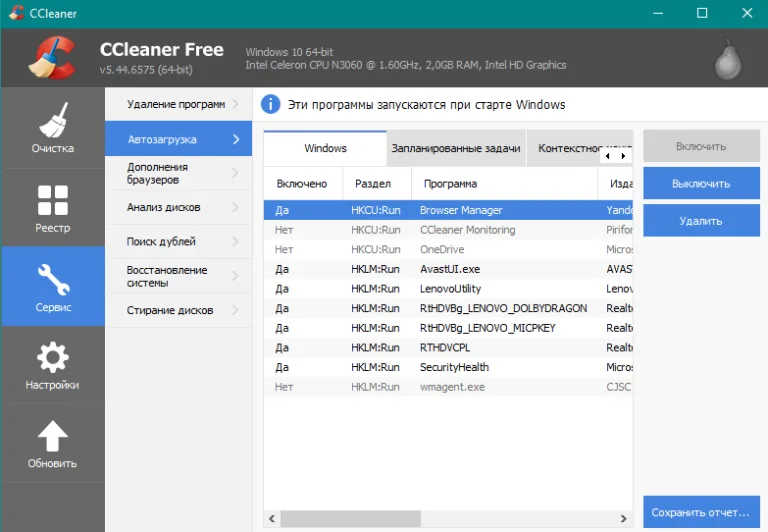Open Анализ дисков menu item

click(178, 207)
